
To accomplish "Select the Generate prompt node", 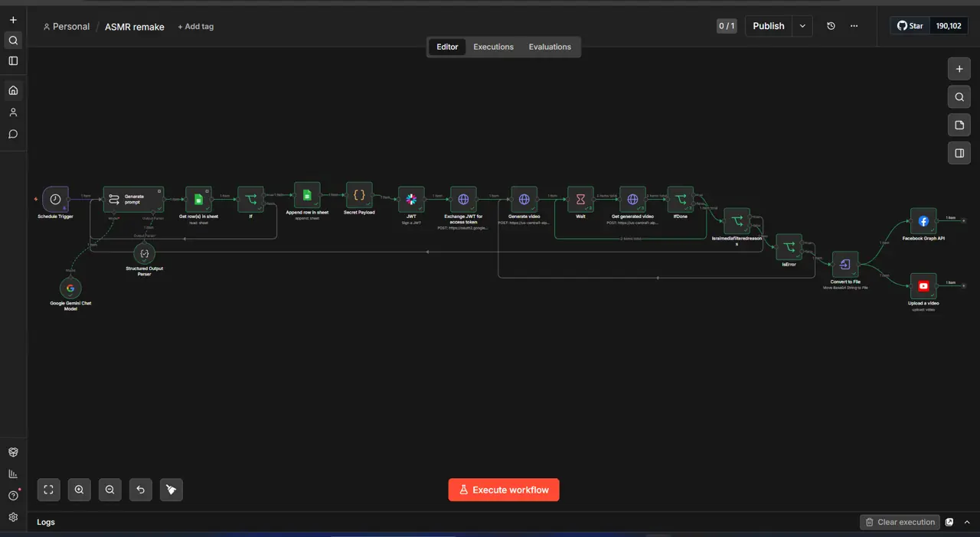I will [x=134, y=199].
